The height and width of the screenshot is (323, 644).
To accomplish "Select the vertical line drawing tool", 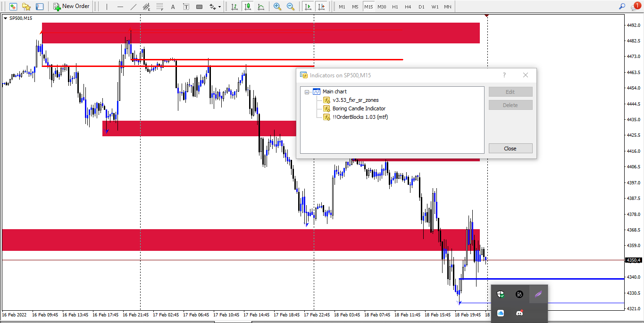I will coord(107,7).
